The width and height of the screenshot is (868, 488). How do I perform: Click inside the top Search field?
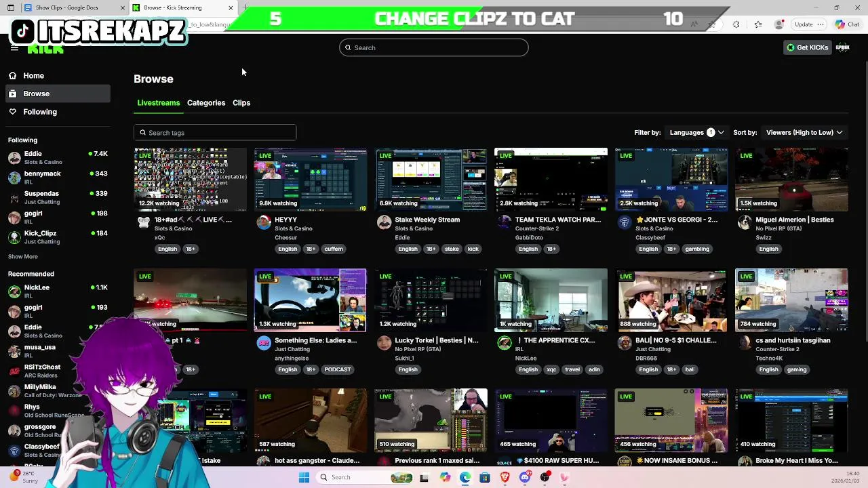[434, 47]
